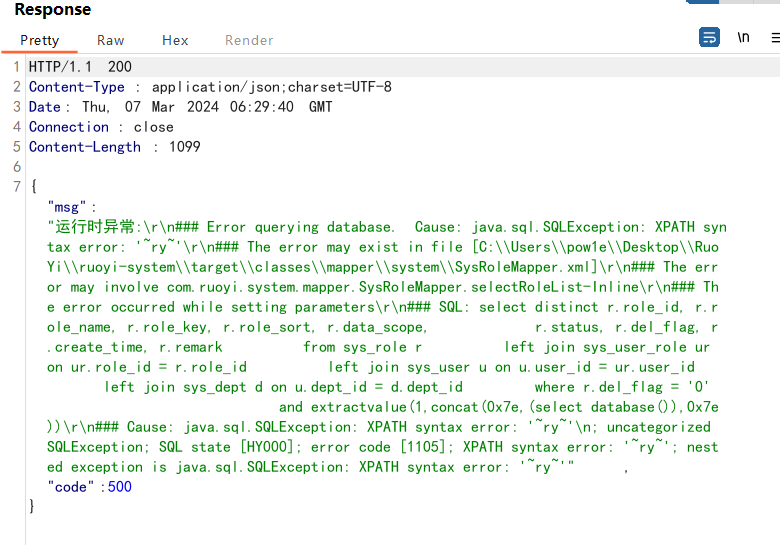Click the Response panel heading
This screenshot has height=545, width=780.
[53, 9]
